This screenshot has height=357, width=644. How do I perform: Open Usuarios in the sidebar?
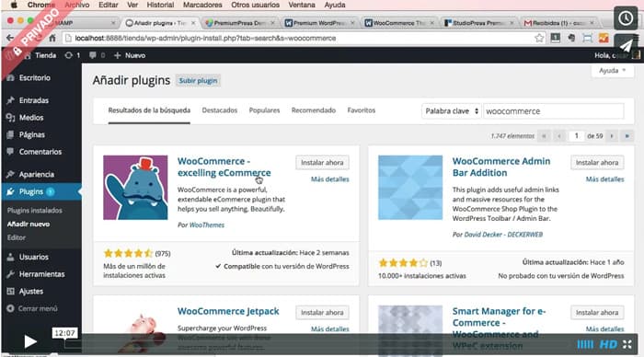(34, 257)
